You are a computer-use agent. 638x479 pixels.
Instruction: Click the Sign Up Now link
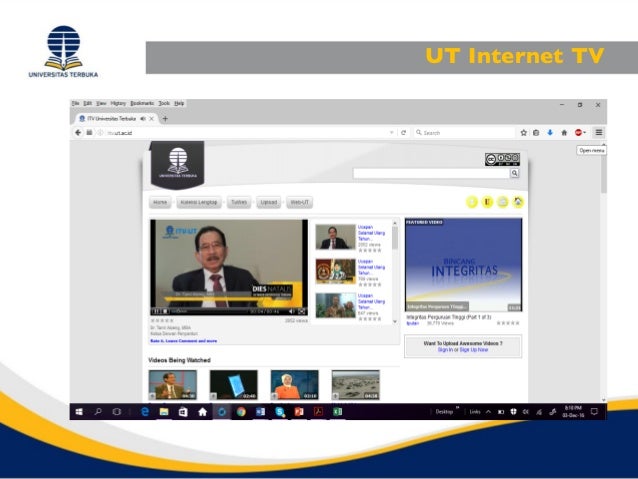click(474, 350)
